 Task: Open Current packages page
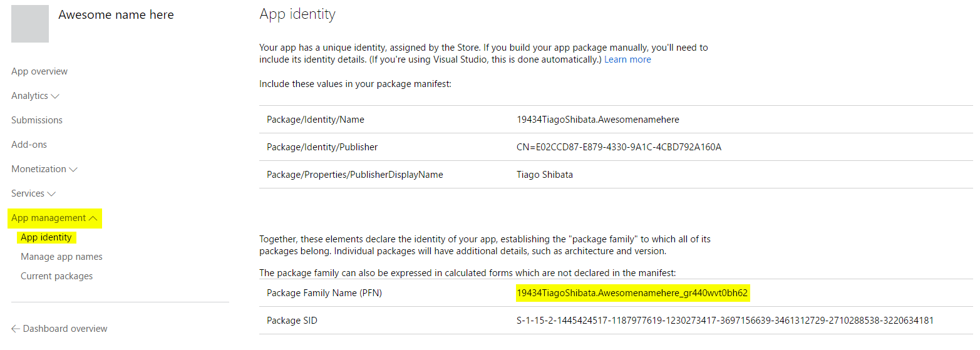[56, 276]
